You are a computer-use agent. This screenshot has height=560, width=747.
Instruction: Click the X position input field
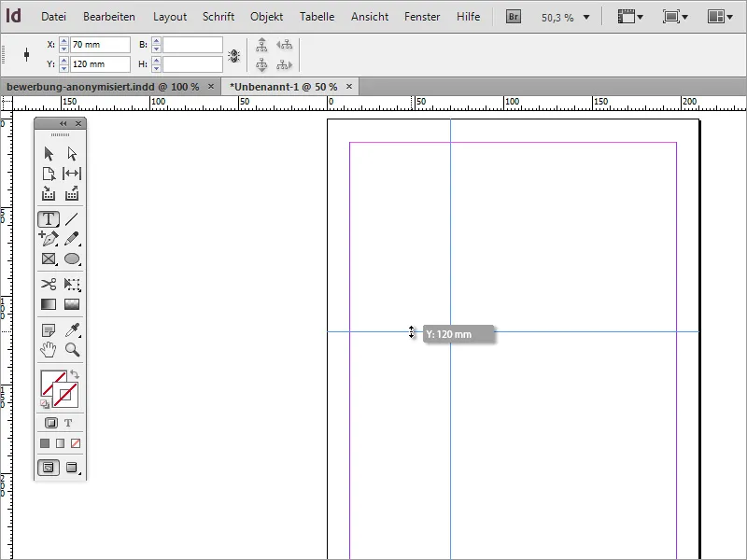pyautogui.click(x=101, y=45)
